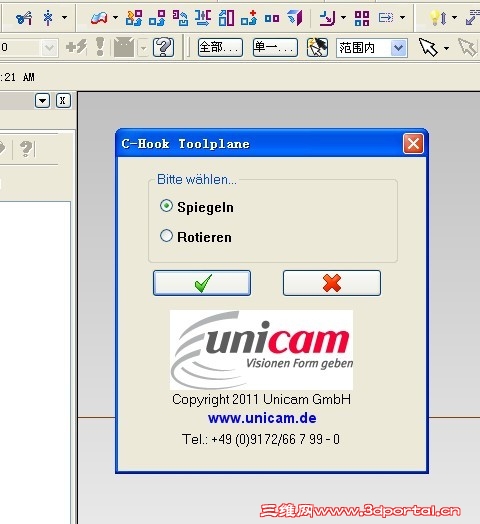Click the dimension icon at toolbar right edge

pyautogui.click(x=473, y=17)
